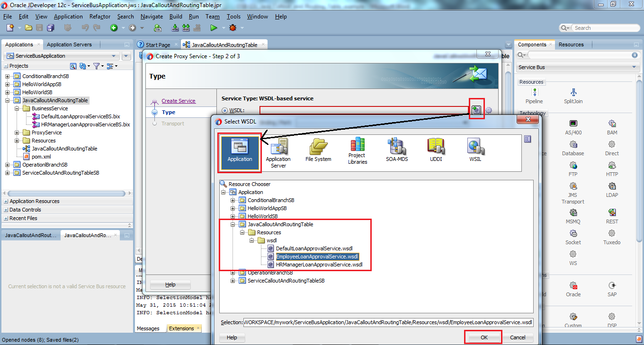Click the Debug ladybug icon
Image resolution: width=644 pixels, height=345 pixels.
tap(233, 28)
